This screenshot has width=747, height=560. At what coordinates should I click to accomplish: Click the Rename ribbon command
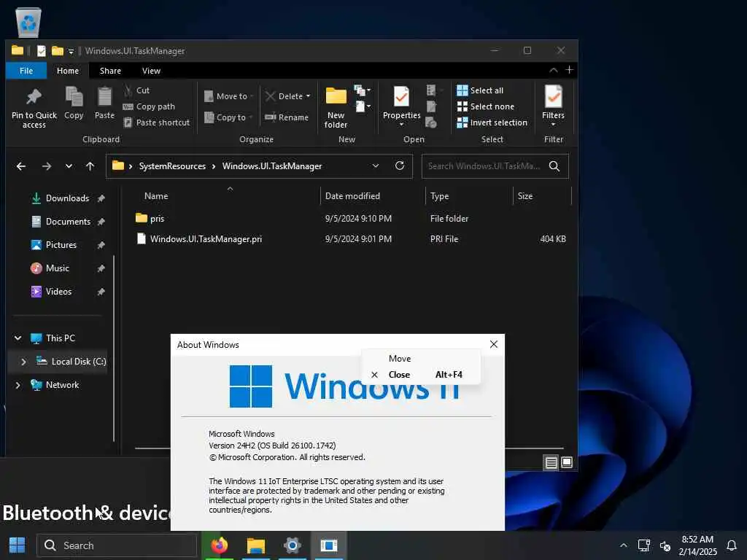click(x=287, y=117)
